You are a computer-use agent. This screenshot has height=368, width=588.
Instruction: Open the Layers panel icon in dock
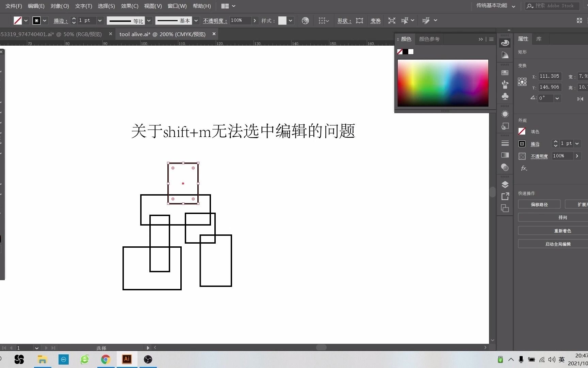pyautogui.click(x=505, y=184)
